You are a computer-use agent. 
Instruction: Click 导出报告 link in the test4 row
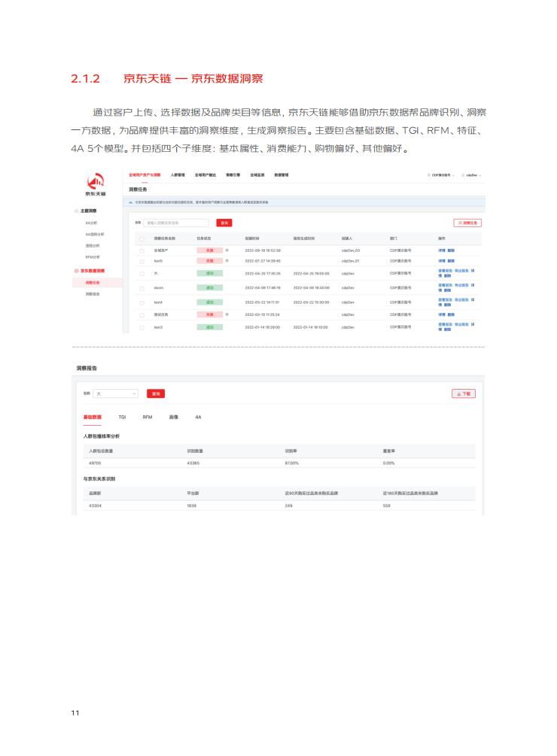461,300
